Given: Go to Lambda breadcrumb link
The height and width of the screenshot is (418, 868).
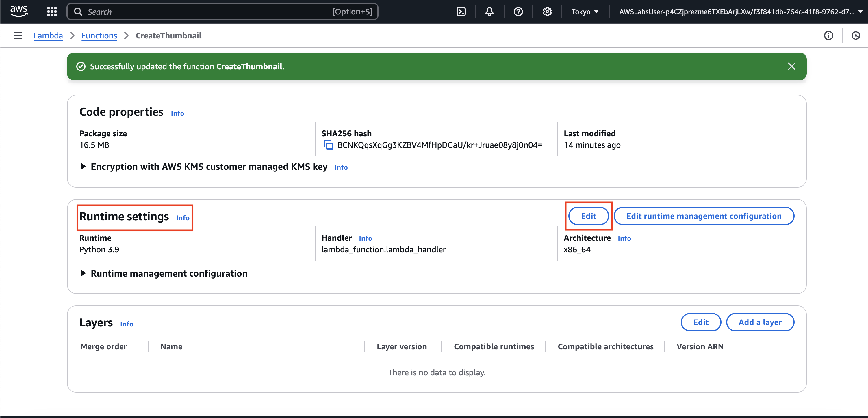Looking at the screenshot, I should pyautogui.click(x=48, y=36).
